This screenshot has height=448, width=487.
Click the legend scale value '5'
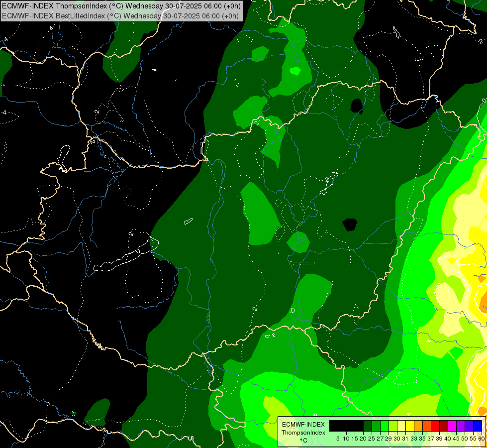point(338,439)
